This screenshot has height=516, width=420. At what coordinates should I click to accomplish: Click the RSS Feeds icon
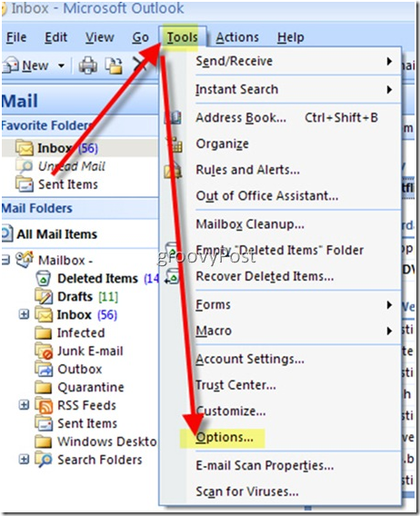(45, 405)
